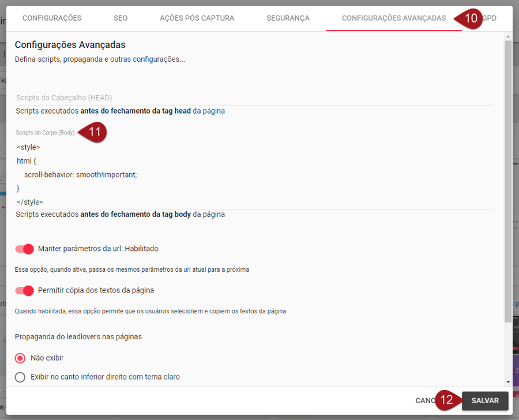
Task: Disable the Manter parâmetros da url toggle
Action: pyautogui.click(x=25, y=249)
